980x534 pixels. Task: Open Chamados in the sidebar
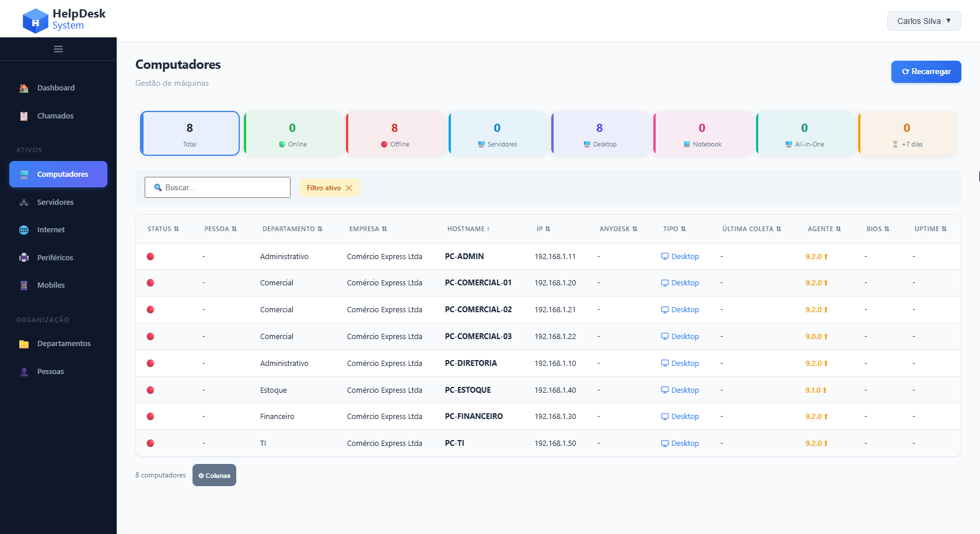point(55,116)
